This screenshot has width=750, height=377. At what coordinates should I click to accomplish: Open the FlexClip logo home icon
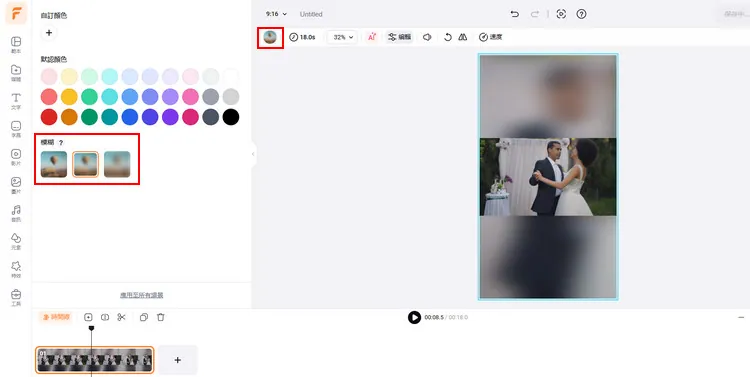point(16,13)
